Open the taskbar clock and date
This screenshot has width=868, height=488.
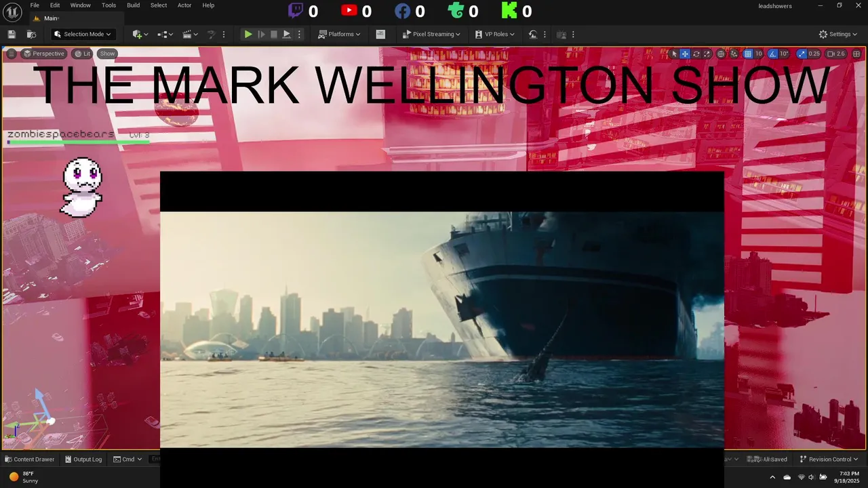[848, 477]
